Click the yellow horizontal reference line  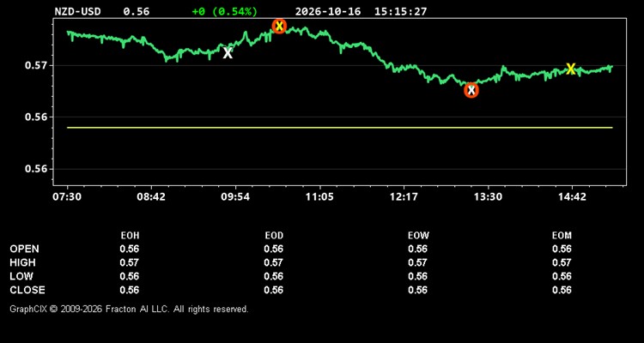point(340,128)
